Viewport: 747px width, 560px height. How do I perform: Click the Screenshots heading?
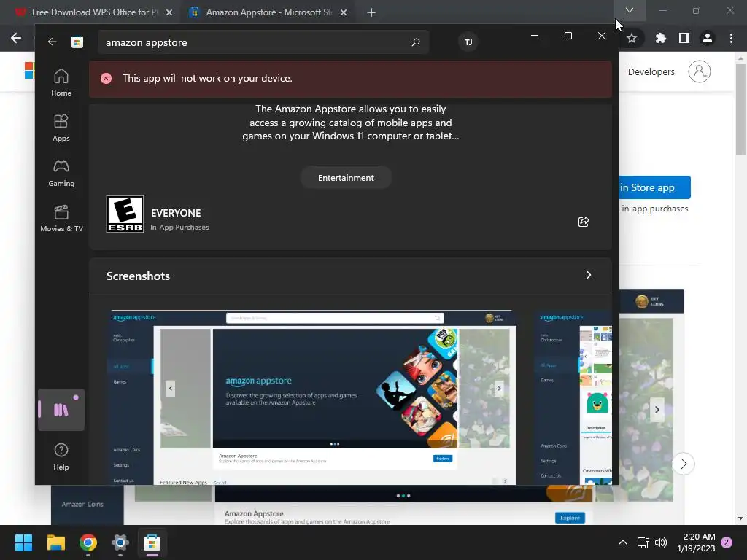pyautogui.click(x=138, y=276)
